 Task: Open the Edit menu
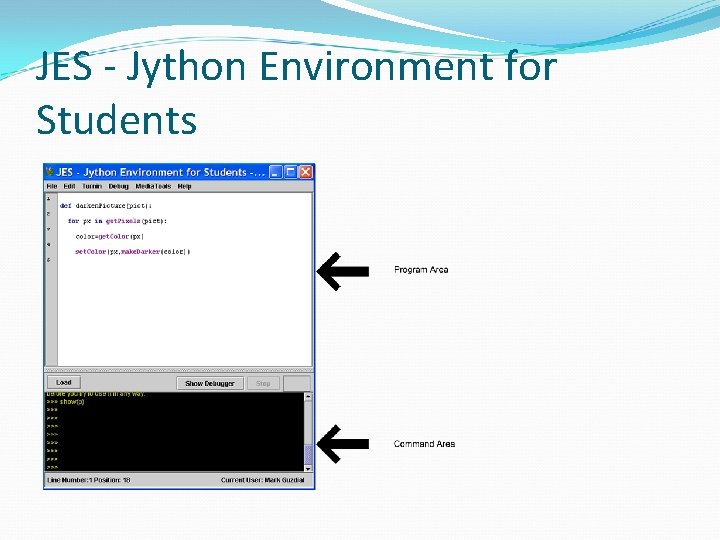pos(69,186)
